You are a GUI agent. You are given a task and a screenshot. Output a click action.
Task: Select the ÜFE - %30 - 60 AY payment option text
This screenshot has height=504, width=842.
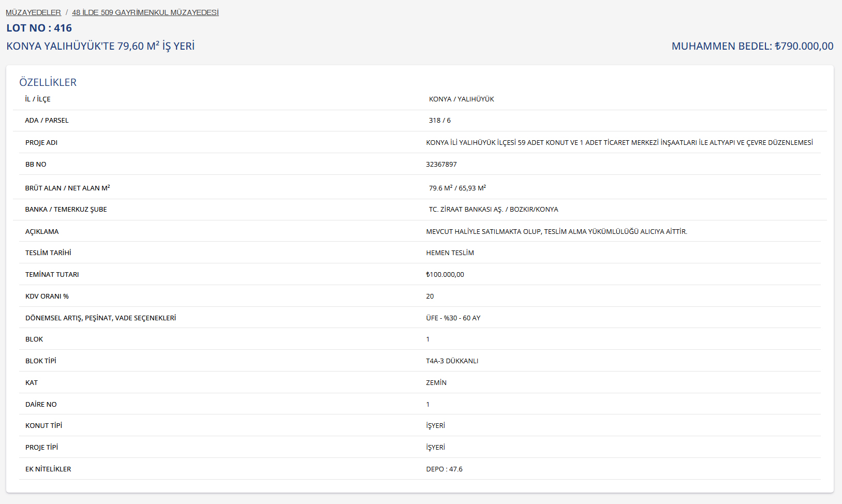click(453, 318)
